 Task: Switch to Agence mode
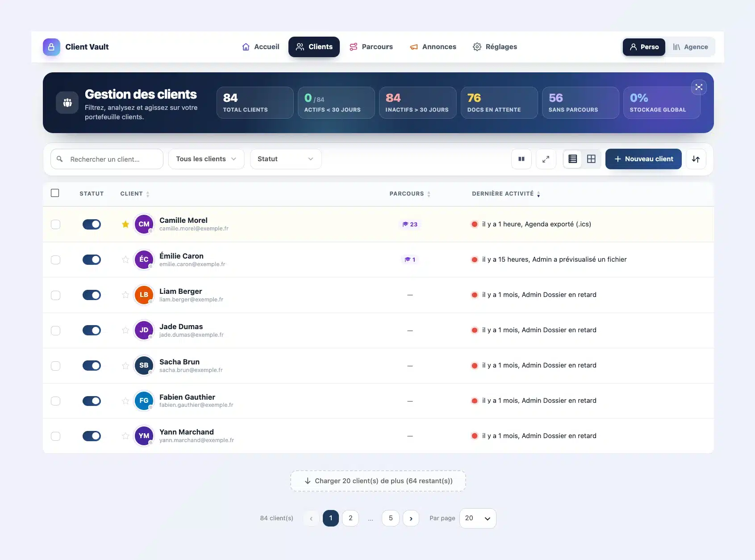point(690,47)
